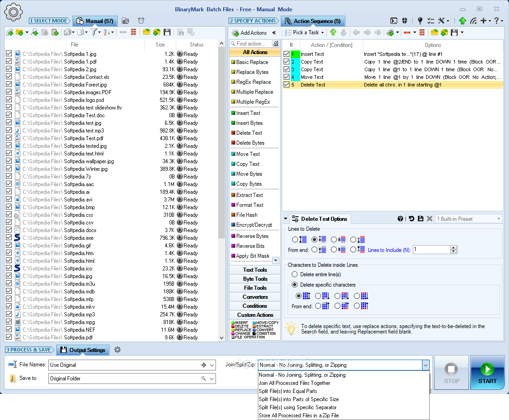509x420 pixels.
Task: Save preset with floppy icon in options panel
Action: coord(421,219)
